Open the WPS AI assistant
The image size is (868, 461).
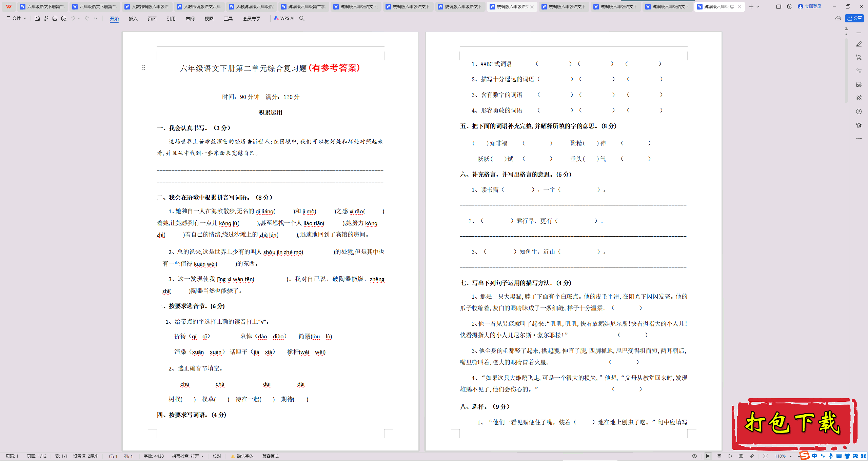click(x=284, y=18)
